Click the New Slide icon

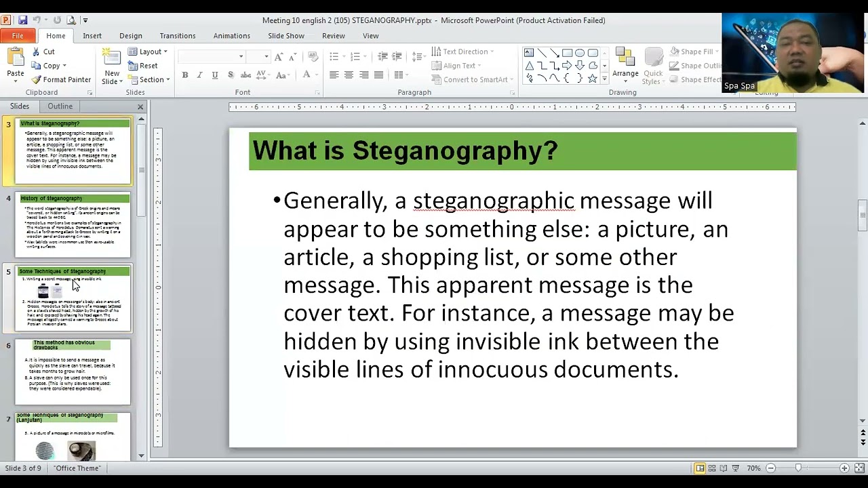tap(111, 58)
